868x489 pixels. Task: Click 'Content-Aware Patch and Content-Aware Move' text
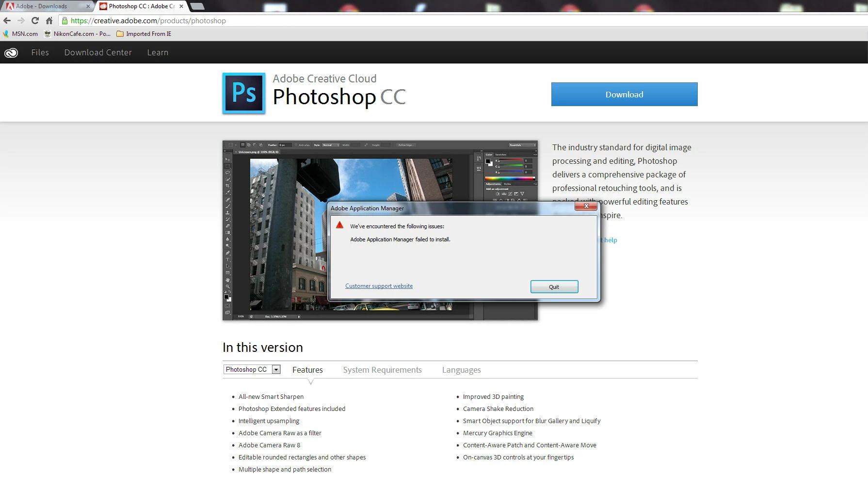(x=530, y=445)
